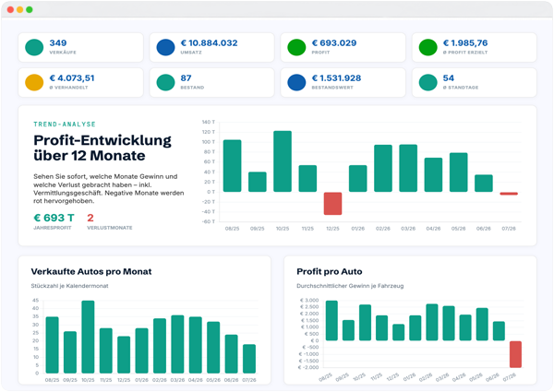Screen dimensions: 554x392
Task: Click the teal circle icon beside Ø Standtage
Action: pos(428,83)
